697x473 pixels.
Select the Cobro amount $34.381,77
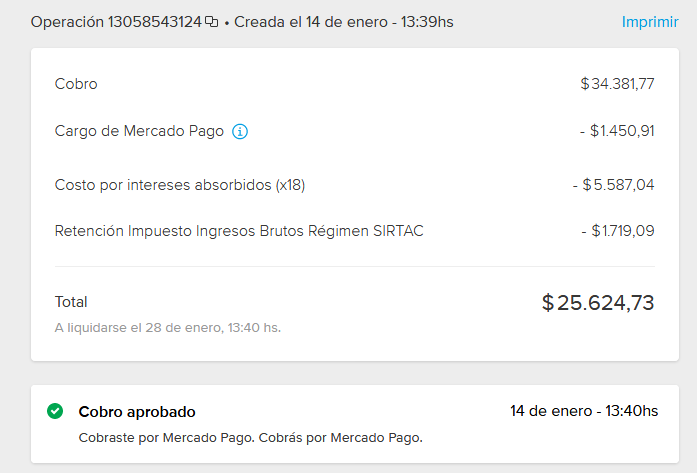click(x=617, y=84)
